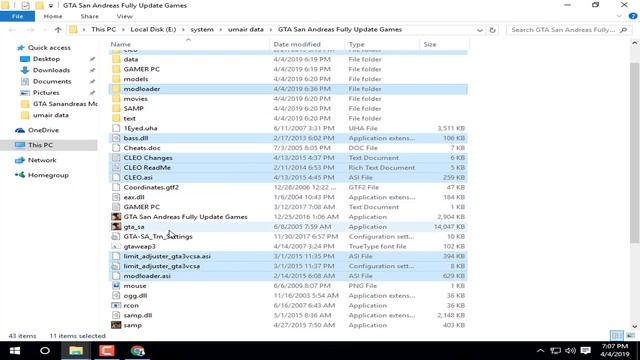Select the 'CLEO.asi' file icon

(x=116, y=178)
